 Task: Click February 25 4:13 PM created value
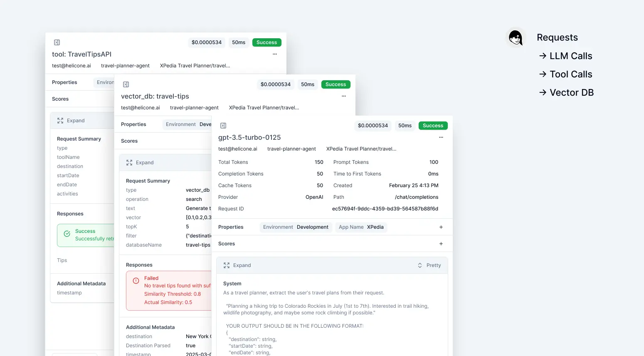pyautogui.click(x=414, y=185)
